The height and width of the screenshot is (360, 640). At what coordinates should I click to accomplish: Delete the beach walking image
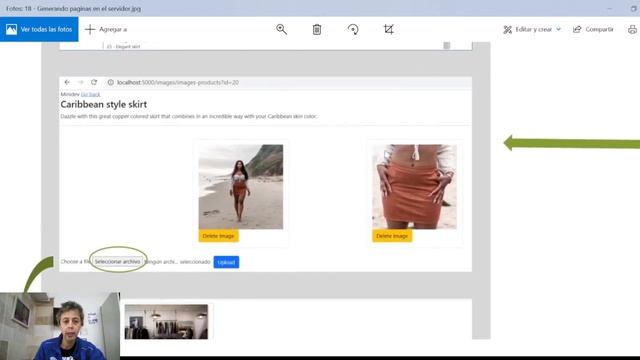click(218, 236)
